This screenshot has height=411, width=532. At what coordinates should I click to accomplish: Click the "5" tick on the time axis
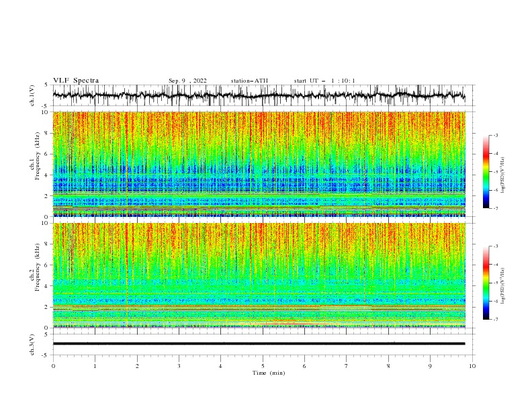(x=263, y=366)
